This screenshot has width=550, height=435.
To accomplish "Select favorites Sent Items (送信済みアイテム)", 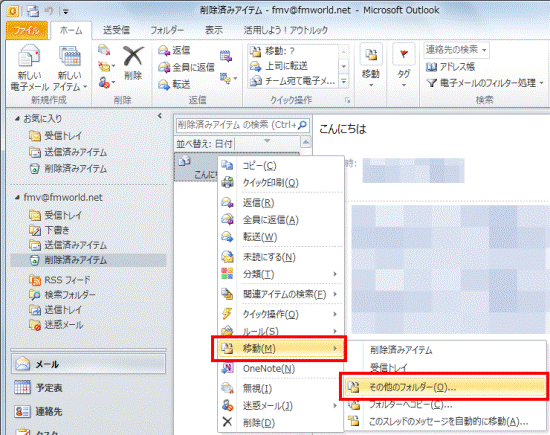I will [x=68, y=152].
